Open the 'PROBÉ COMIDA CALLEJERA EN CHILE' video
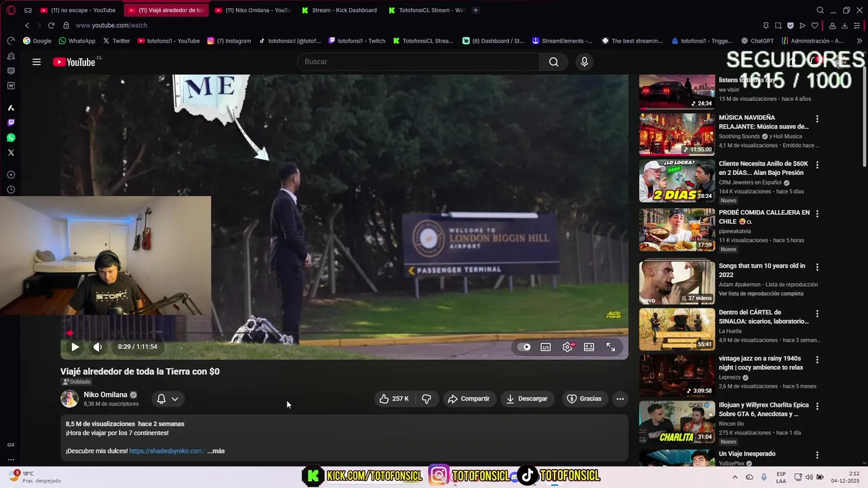This screenshot has height=488, width=868. coord(764,217)
